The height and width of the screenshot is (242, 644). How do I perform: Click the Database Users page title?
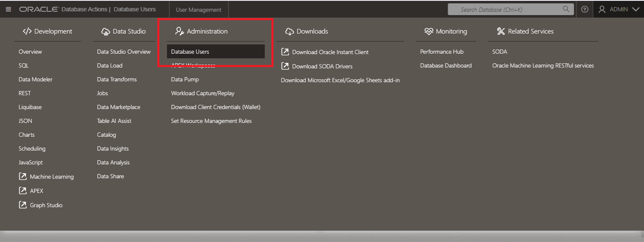coord(135,9)
